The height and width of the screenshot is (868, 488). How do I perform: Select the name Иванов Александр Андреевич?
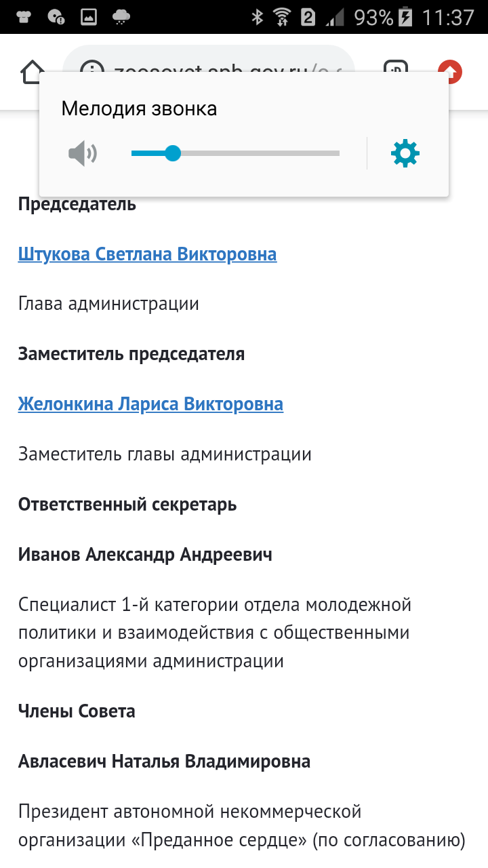[x=145, y=555]
